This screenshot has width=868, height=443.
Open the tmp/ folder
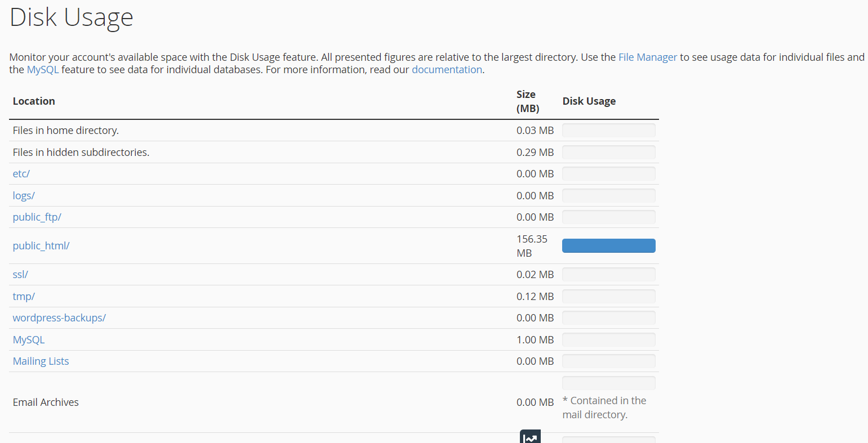coord(24,296)
